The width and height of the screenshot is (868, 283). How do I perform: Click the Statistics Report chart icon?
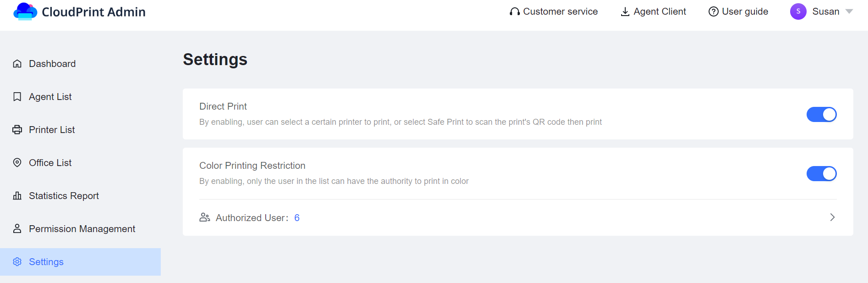click(17, 196)
